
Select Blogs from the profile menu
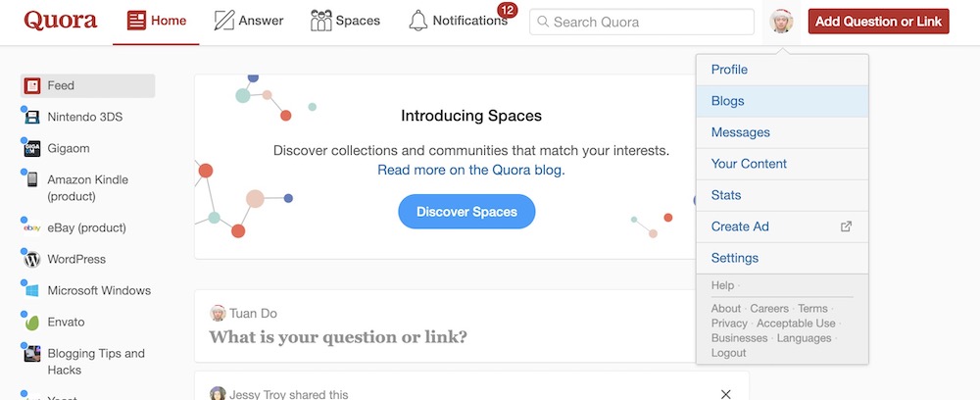(x=728, y=101)
